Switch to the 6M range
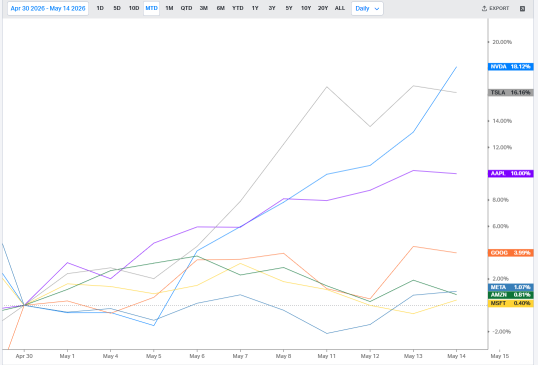 (x=220, y=8)
